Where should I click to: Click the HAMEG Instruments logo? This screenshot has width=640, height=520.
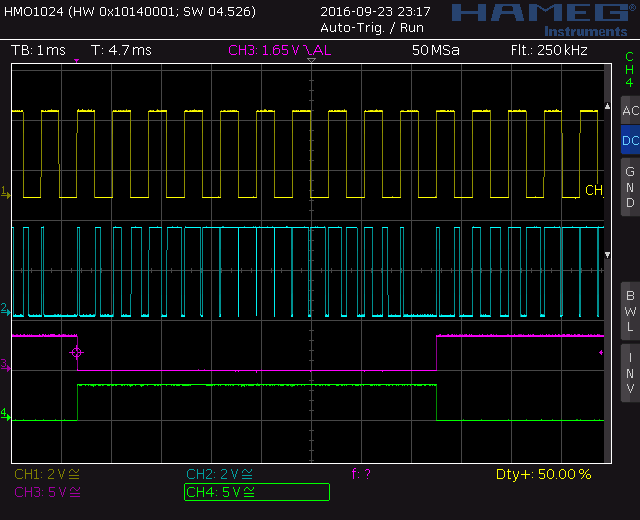[x=538, y=18]
